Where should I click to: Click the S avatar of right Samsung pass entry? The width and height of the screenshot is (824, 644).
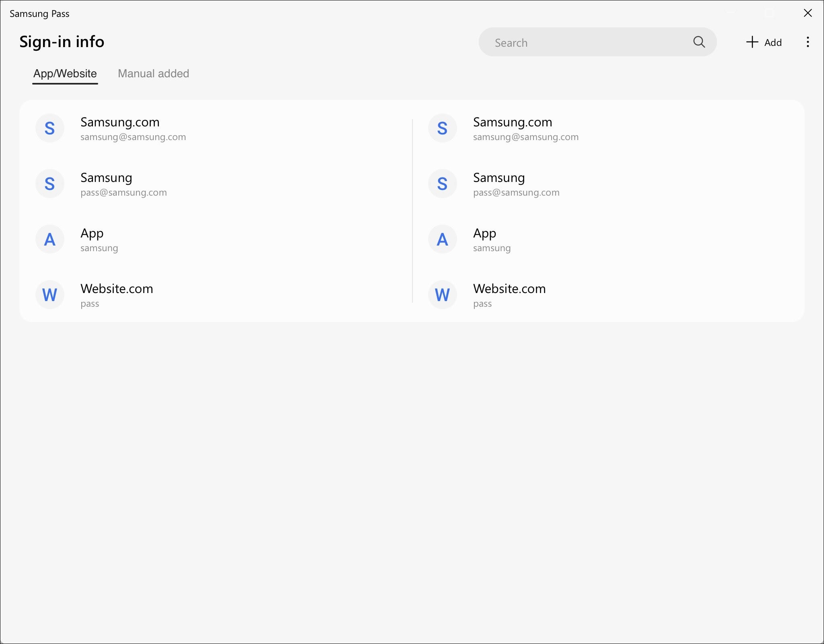tap(442, 184)
